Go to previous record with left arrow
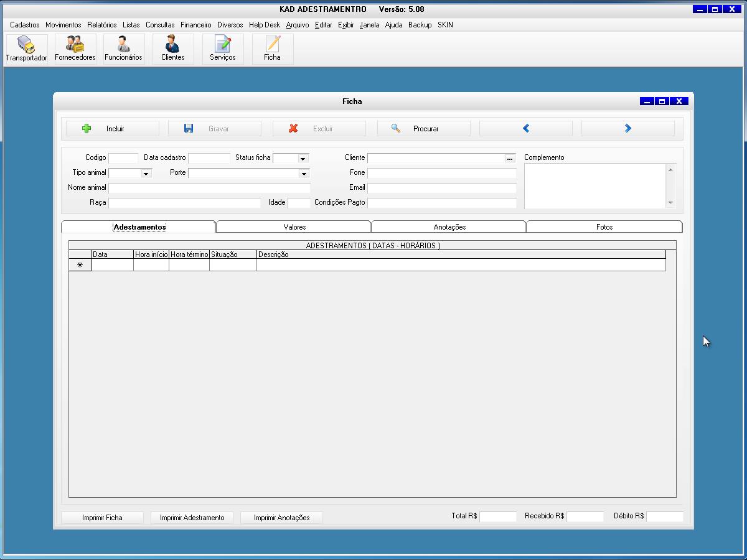Screen dimensions: 747x560 coord(526,129)
